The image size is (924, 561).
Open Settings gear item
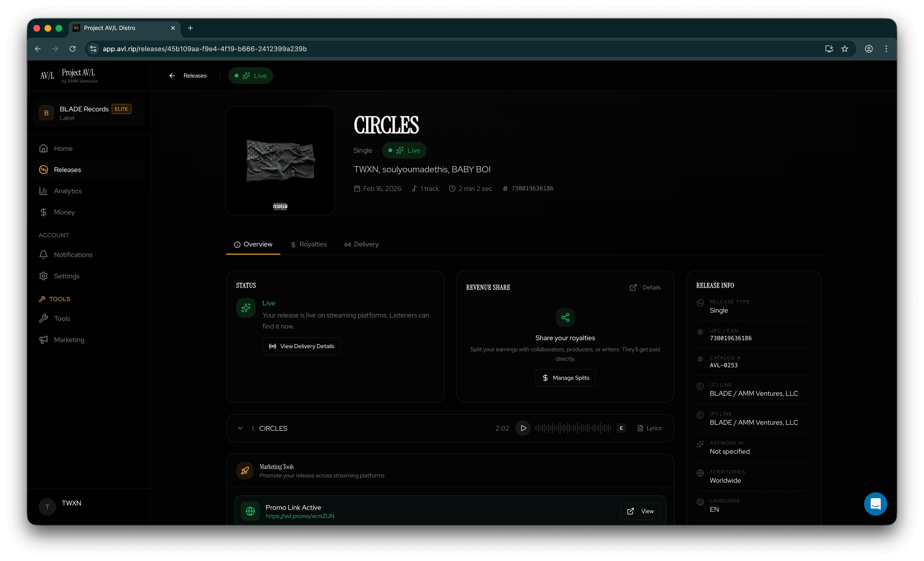88,276
